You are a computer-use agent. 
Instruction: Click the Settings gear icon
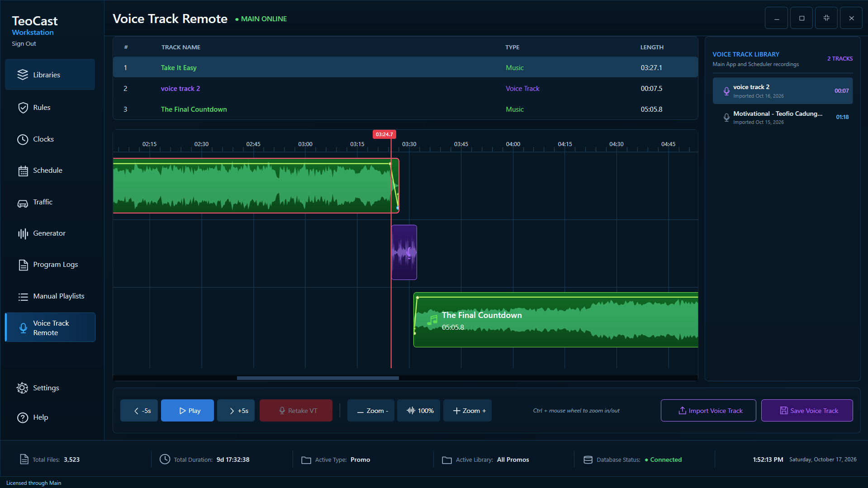22,388
